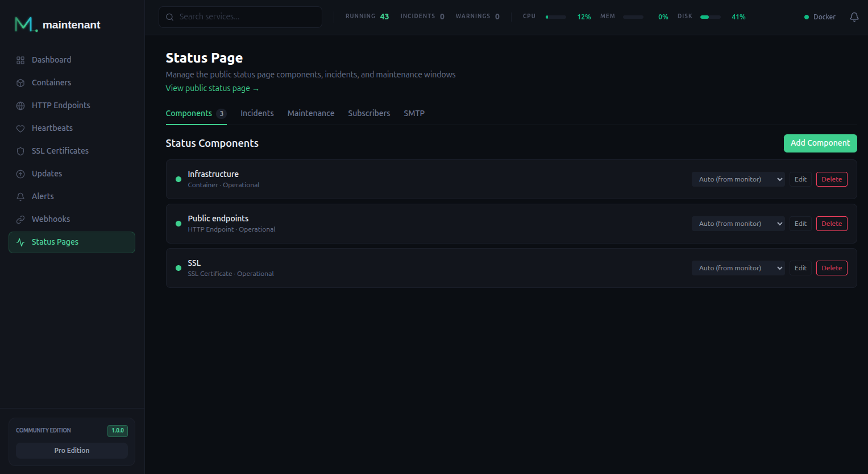Expand the Auto dropdown for Public endpoints
This screenshot has height=474, width=868.
[738, 223]
